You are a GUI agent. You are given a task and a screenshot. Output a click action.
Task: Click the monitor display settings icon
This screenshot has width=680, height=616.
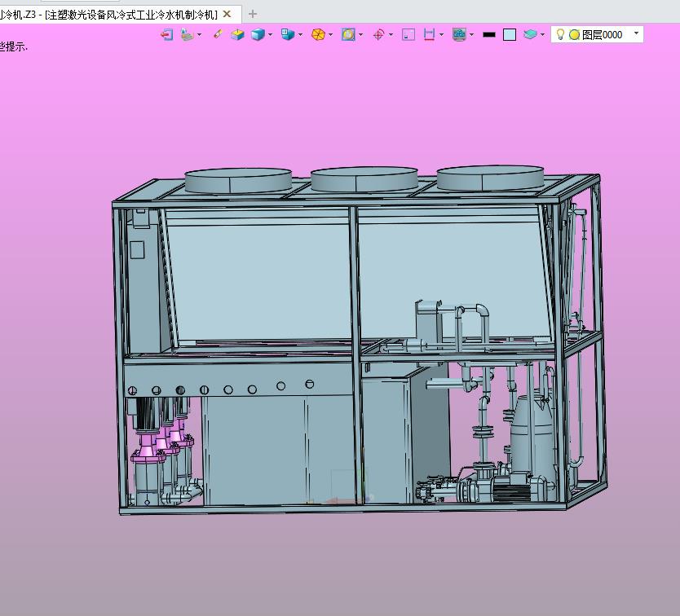pyautogui.click(x=459, y=35)
